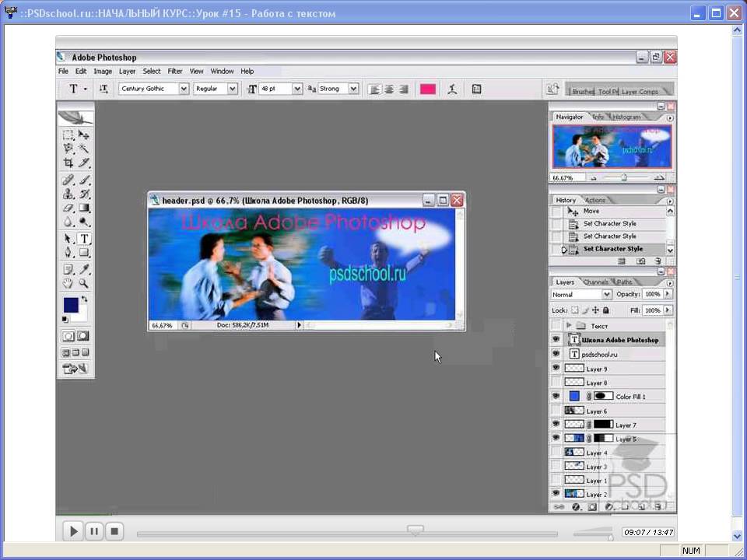Click the Change Text Orientation icon
The width and height of the screenshot is (747, 560).
pos(103,89)
